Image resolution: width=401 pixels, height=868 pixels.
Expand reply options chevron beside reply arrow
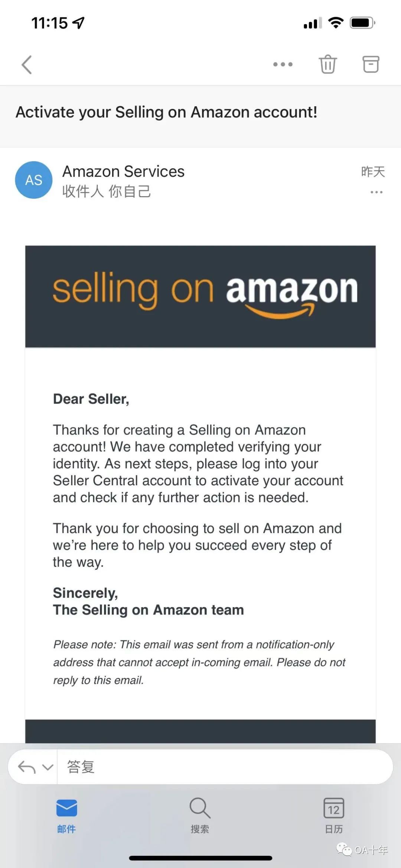click(48, 767)
